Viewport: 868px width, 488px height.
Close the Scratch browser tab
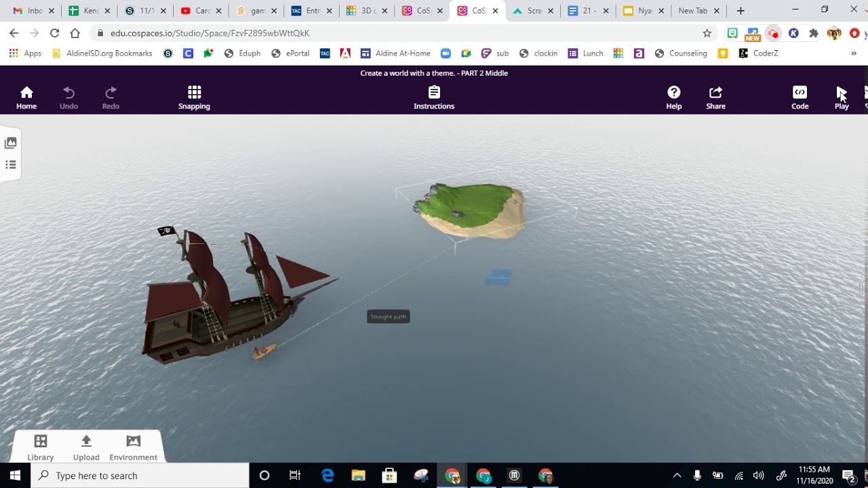551,11
